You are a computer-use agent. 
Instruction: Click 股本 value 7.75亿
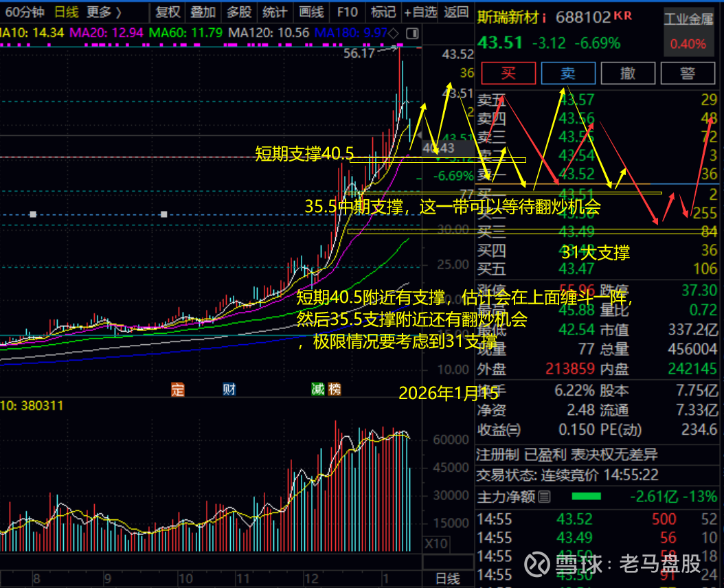coord(697,391)
